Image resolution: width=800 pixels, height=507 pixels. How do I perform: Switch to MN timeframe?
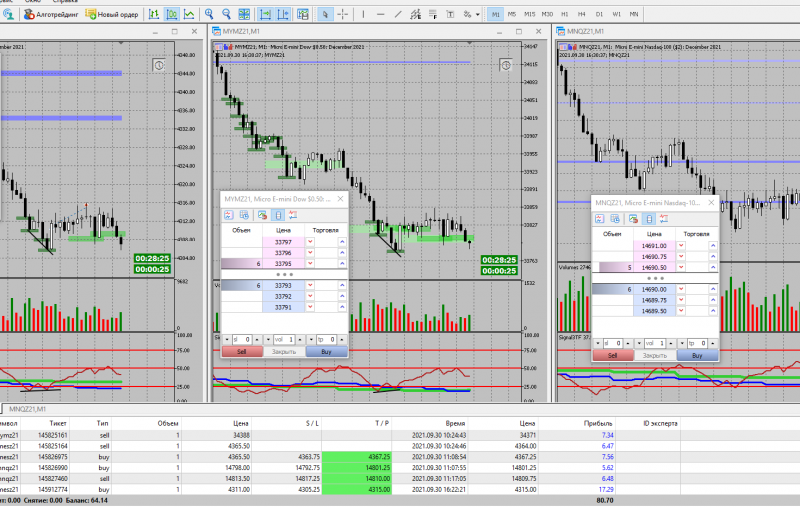click(634, 14)
